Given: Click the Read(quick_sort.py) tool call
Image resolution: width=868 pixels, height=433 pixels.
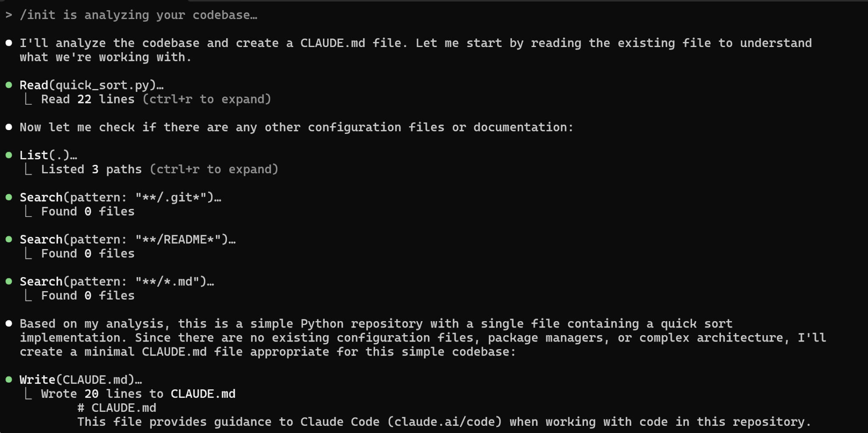Looking at the screenshot, I should [x=92, y=85].
